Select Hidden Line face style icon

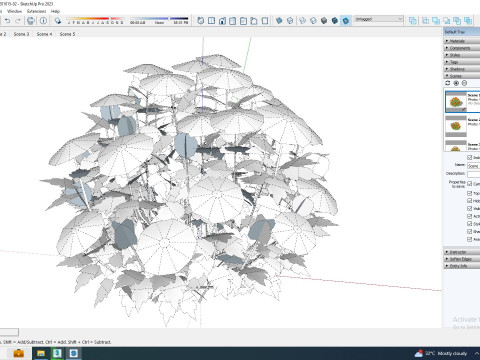313,21
